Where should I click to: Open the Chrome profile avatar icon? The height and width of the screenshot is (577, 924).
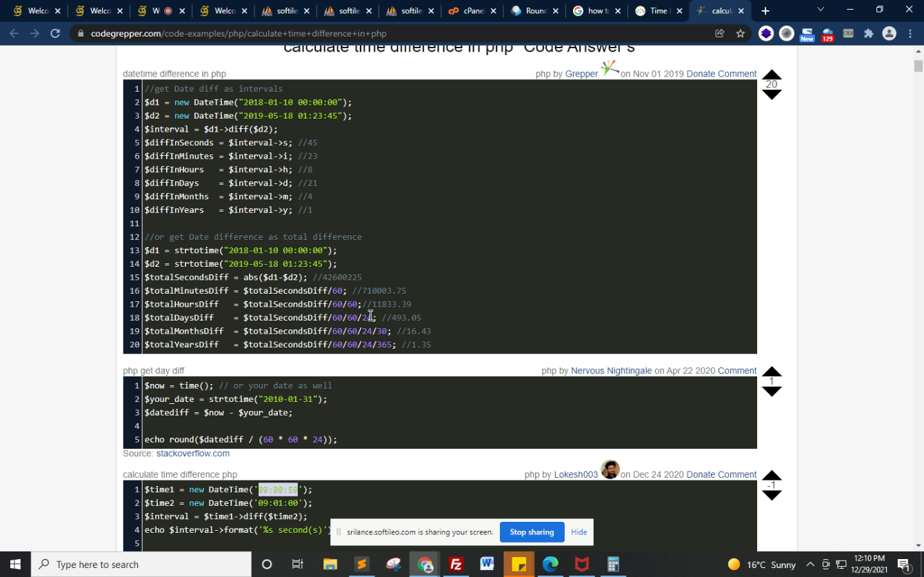point(889,33)
